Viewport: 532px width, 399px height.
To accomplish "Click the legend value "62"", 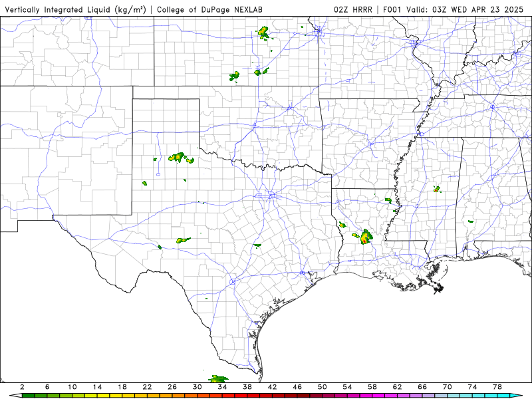I will 397,387.
